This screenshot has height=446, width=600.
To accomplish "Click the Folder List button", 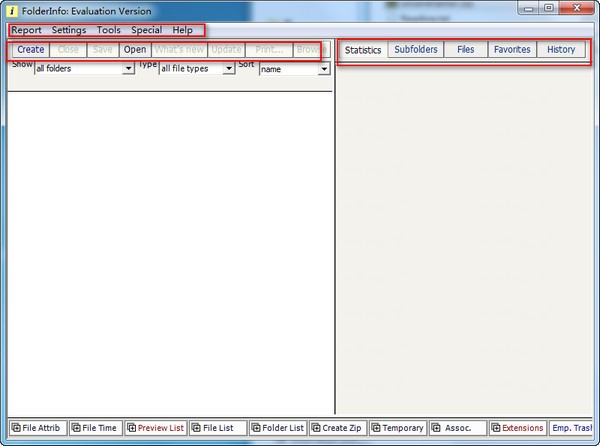I will 278,428.
